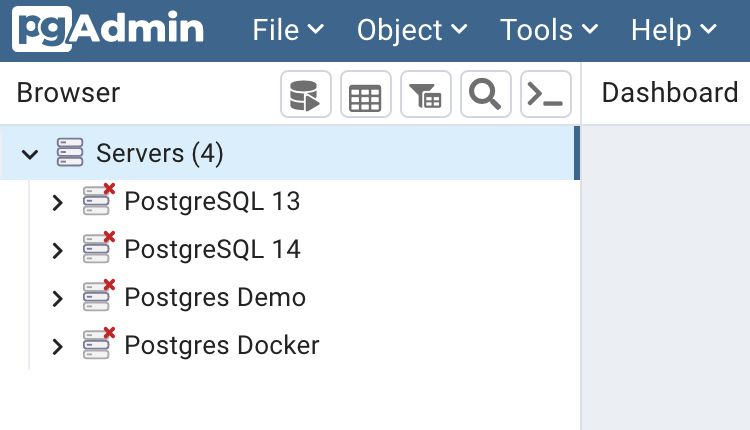Click the Postgres Docker server icon
Screen dimensions: 750x430
coord(98,345)
